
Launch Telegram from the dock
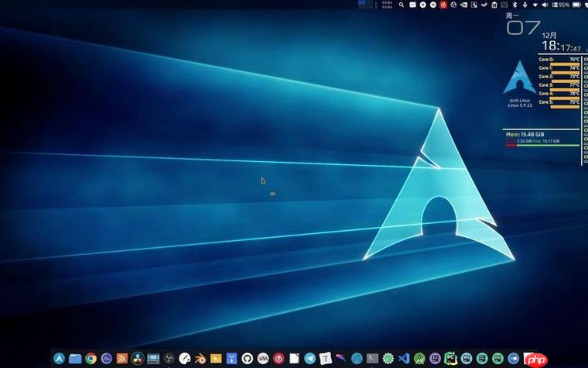click(309, 359)
